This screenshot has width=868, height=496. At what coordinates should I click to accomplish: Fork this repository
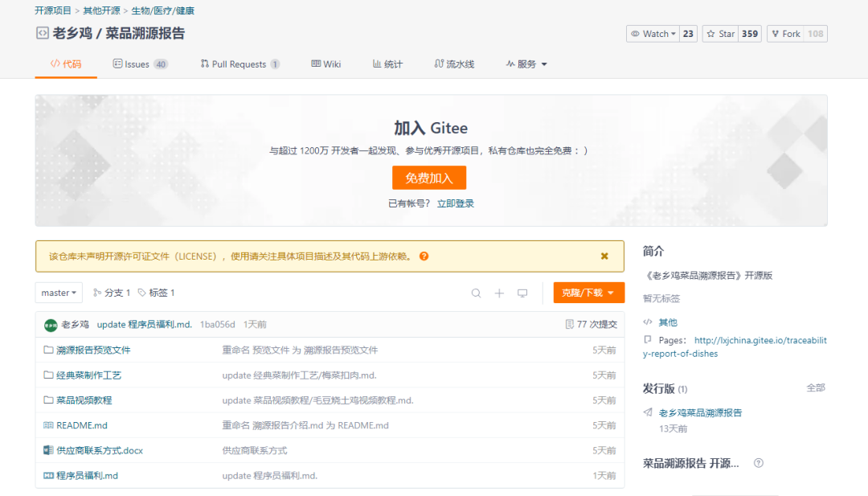point(785,34)
